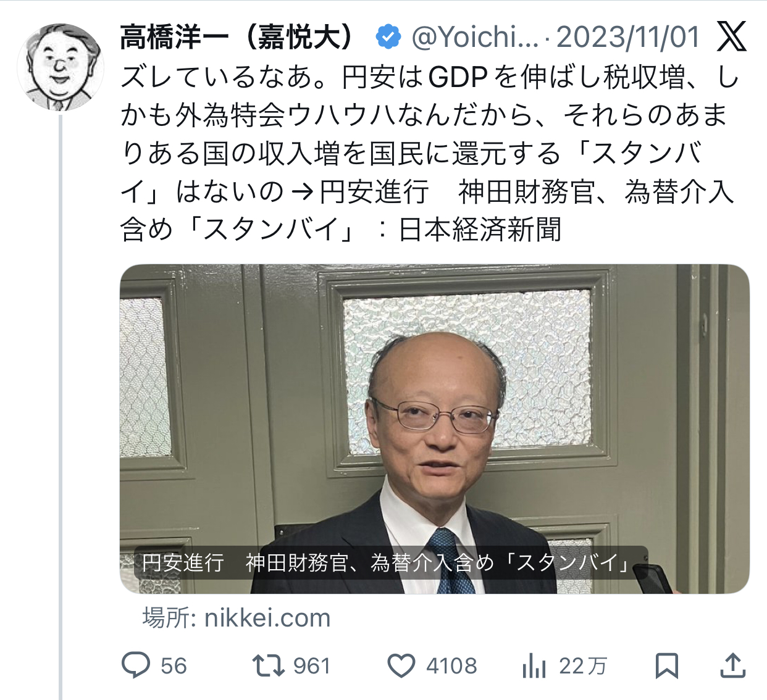Screen dimensions: 767x700
Task: Like the post with heart icon
Action: pyautogui.click(x=401, y=666)
